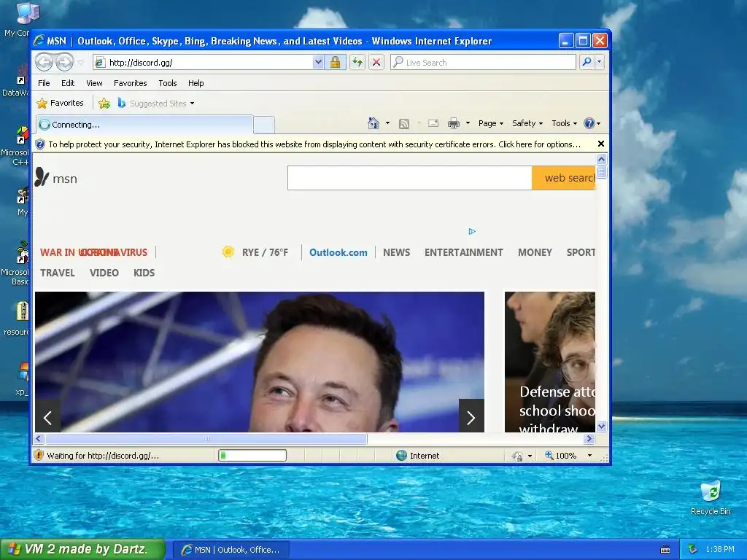The image size is (747, 560).
Task: Open the VIDEO section link
Action: pyautogui.click(x=104, y=273)
